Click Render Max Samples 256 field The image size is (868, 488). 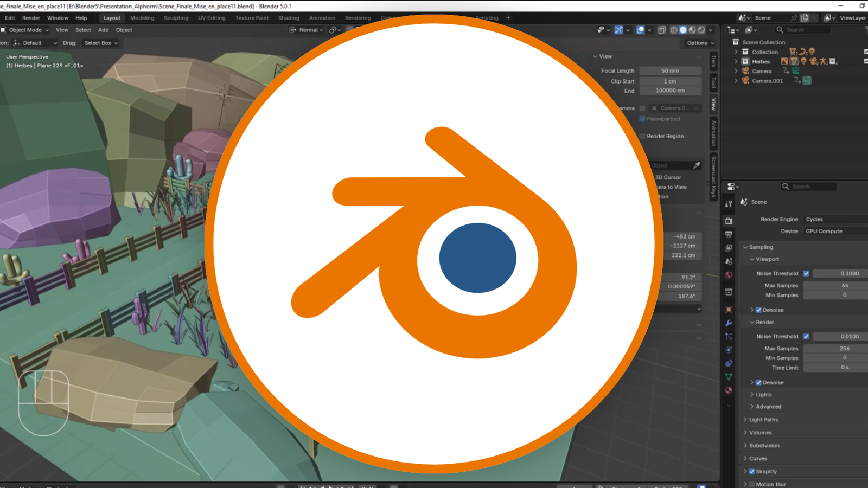pos(835,348)
